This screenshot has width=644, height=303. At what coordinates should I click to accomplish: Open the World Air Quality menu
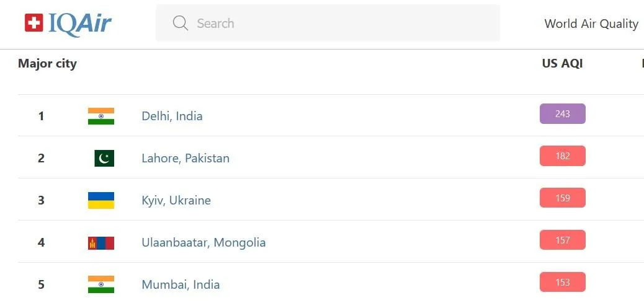(x=591, y=24)
